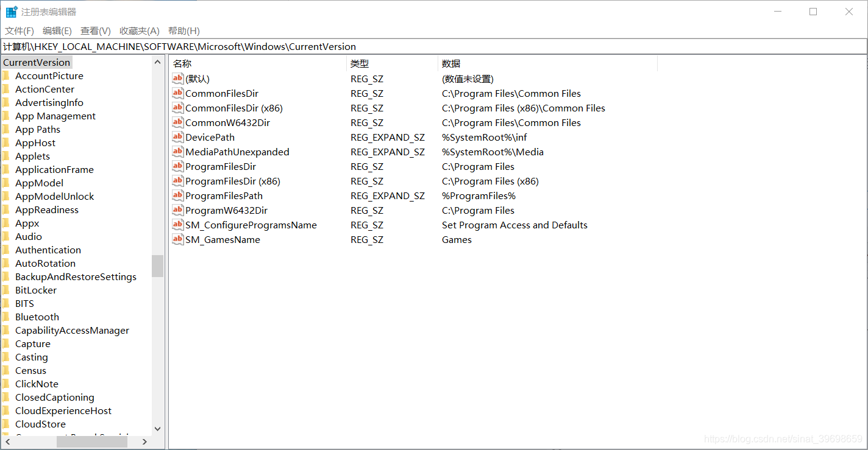Select the ProgramFilesDir value name

click(x=221, y=166)
